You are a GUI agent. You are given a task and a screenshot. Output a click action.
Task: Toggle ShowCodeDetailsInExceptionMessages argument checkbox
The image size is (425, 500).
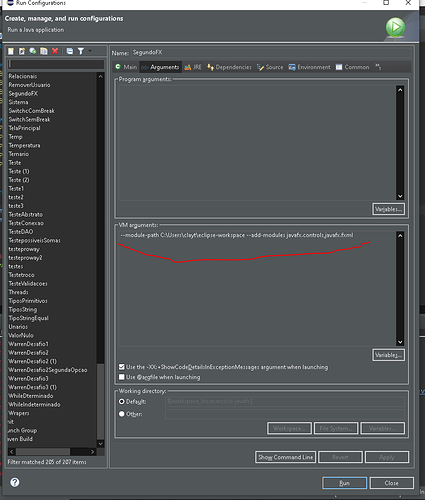(x=122, y=367)
